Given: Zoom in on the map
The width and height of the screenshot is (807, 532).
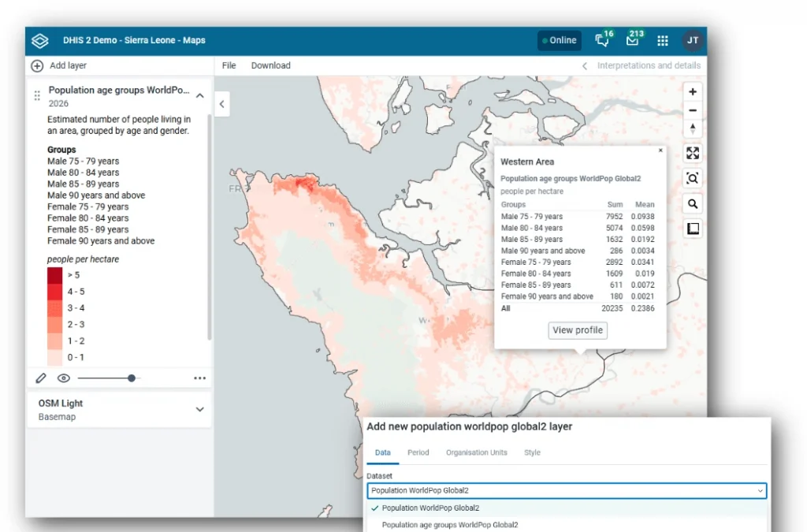Looking at the screenshot, I should tap(692, 91).
